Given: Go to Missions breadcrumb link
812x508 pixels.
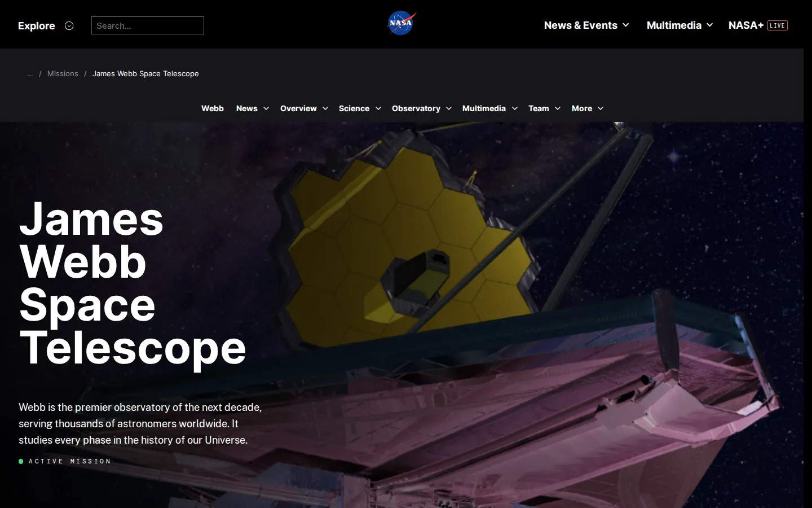Looking at the screenshot, I should click(x=63, y=74).
